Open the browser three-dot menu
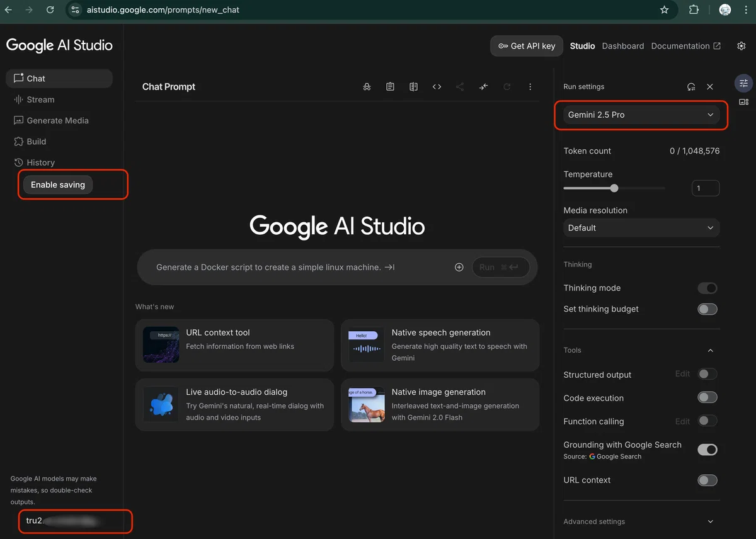 746,10
